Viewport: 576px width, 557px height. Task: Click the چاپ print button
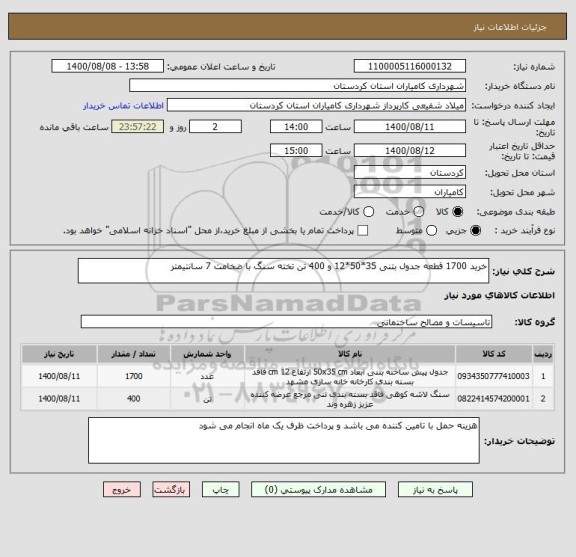(x=220, y=490)
